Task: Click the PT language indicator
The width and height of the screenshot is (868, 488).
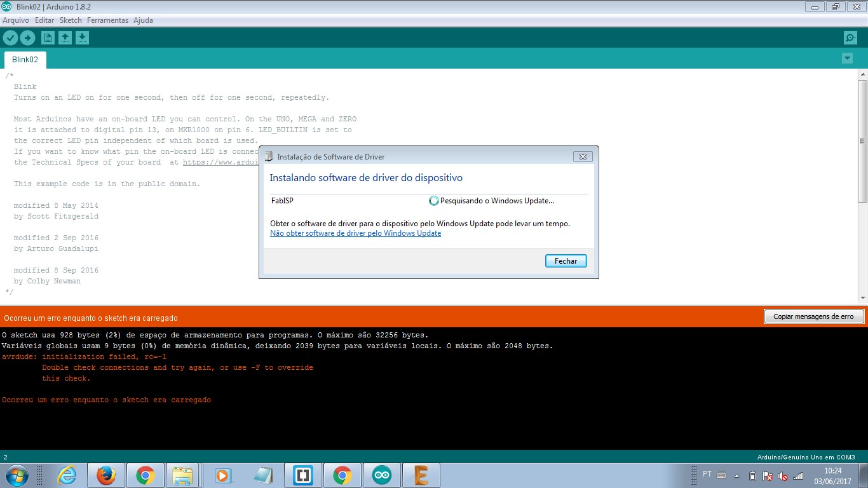Action: 707,474
